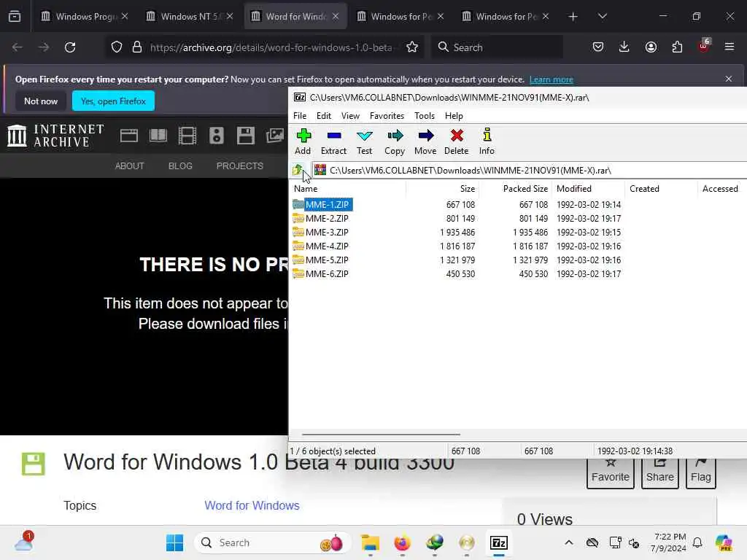Screen dimensions: 747x560
Task: Open 7-Zip View menu
Action: coord(350,116)
